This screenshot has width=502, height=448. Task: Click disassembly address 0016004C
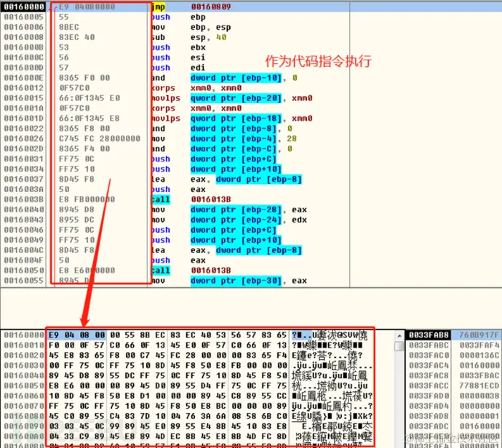click(24, 250)
